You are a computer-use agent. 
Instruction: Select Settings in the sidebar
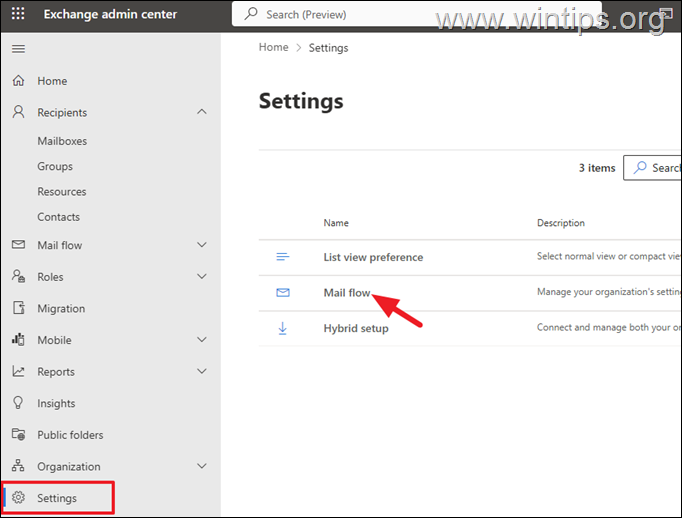click(x=57, y=498)
